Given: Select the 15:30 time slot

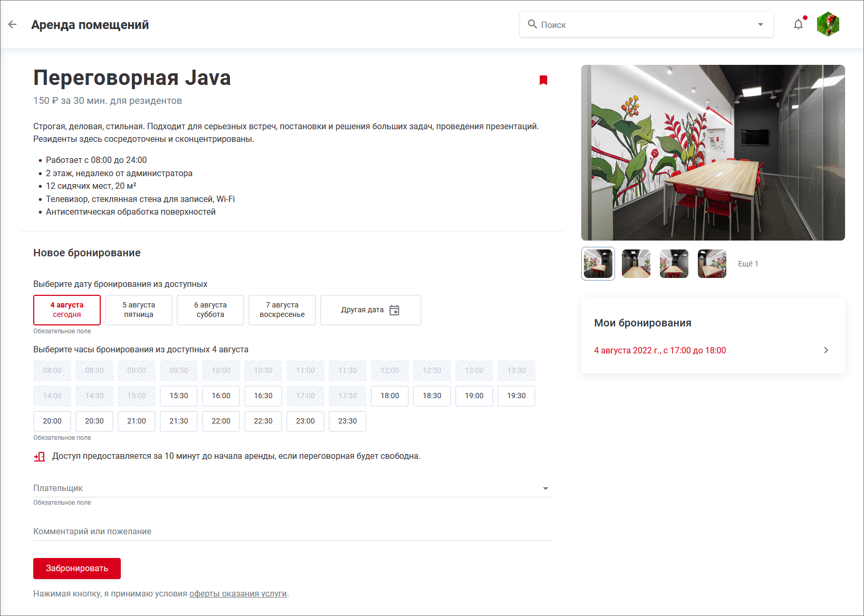Looking at the screenshot, I should tap(179, 396).
